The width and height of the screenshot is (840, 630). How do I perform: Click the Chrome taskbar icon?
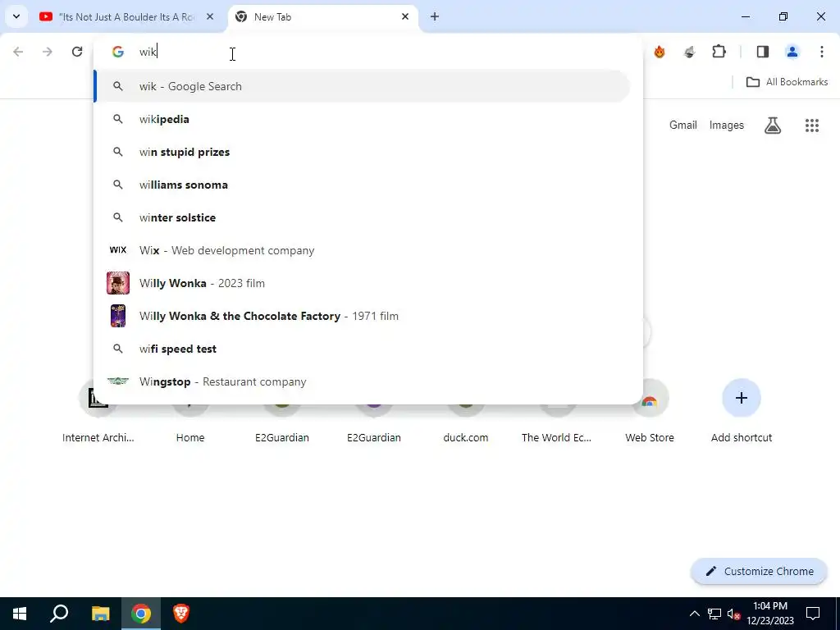click(141, 614)
